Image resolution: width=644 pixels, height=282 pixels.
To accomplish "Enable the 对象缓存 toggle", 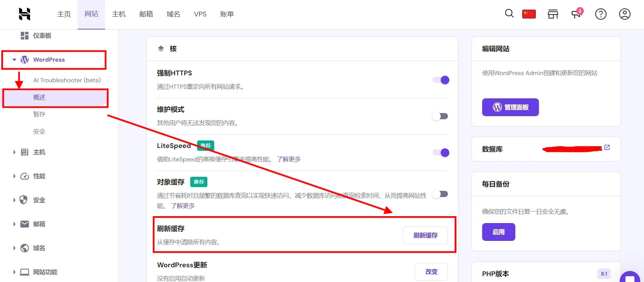I will point(440,194).
